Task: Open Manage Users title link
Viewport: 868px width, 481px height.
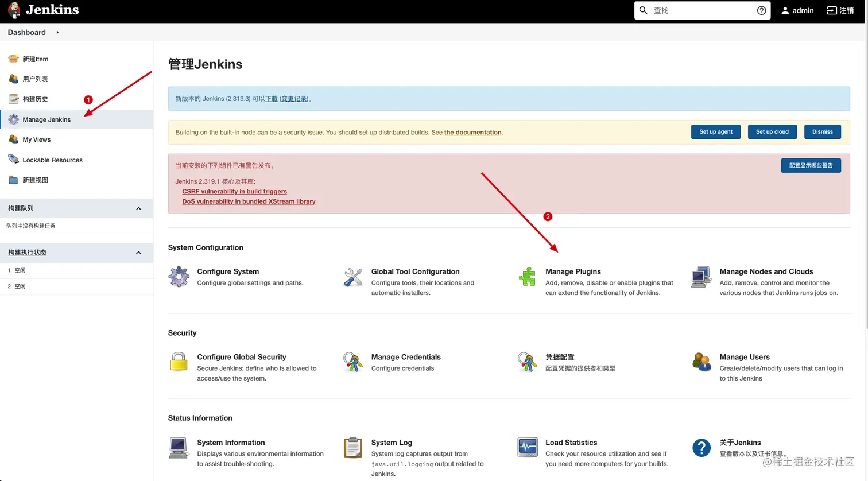Action: pos(745,357)
